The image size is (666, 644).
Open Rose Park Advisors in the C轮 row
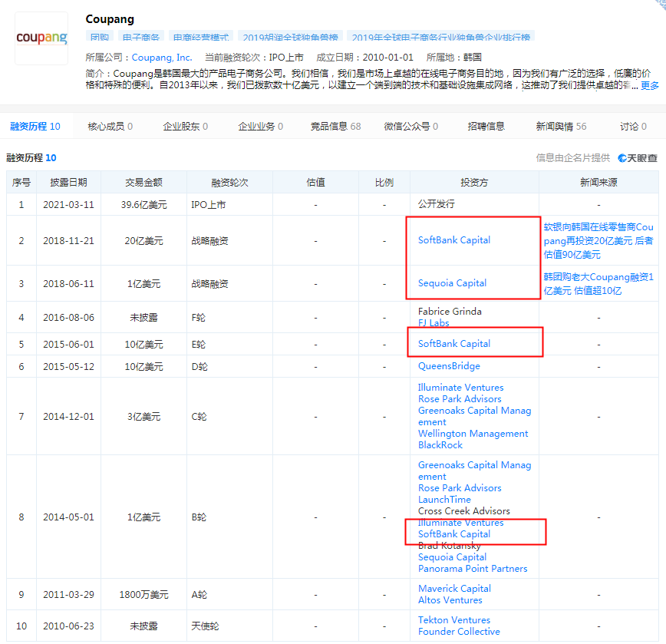(460, 399)
